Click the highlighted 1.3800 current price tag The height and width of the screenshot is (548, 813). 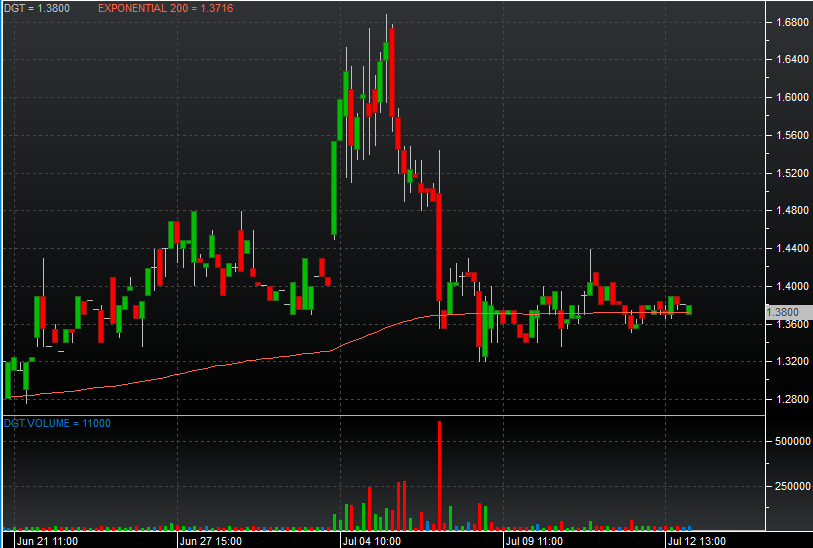click(782, 312)
